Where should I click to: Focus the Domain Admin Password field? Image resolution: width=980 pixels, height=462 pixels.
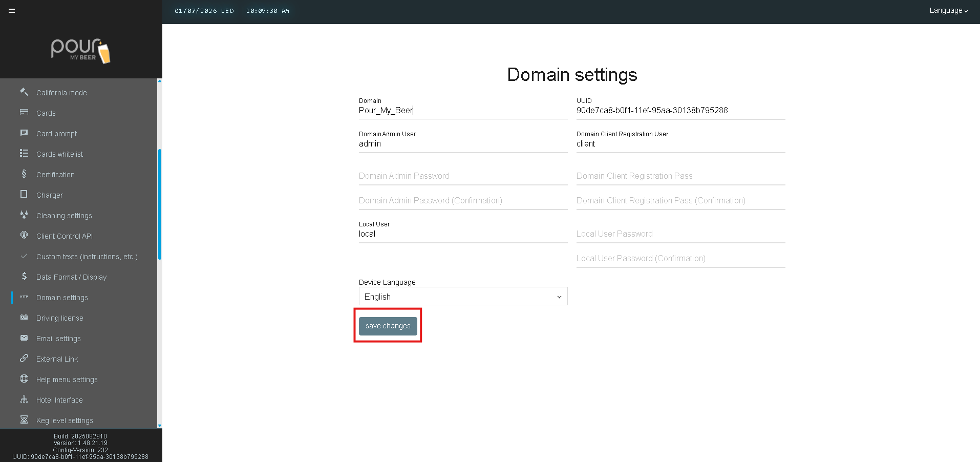[x=463, y=176]
